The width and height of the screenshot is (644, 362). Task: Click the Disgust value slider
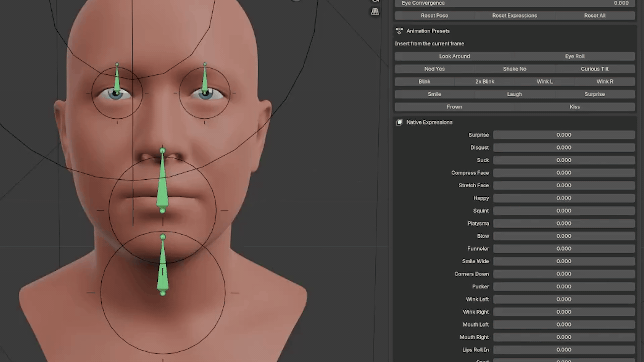click(x=564, y=147)
